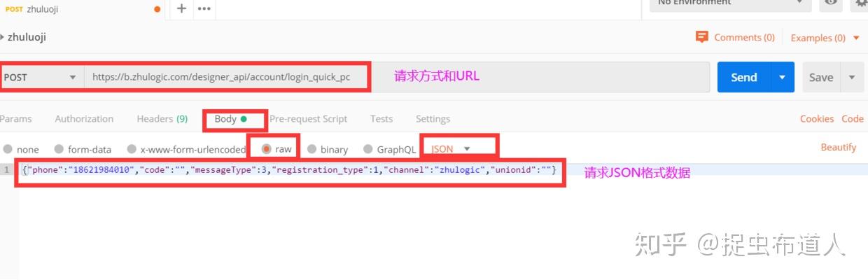The width and height of the screenshot is (868, 280).
Task: Beautify the JSON body
Action: pos(839,147)
